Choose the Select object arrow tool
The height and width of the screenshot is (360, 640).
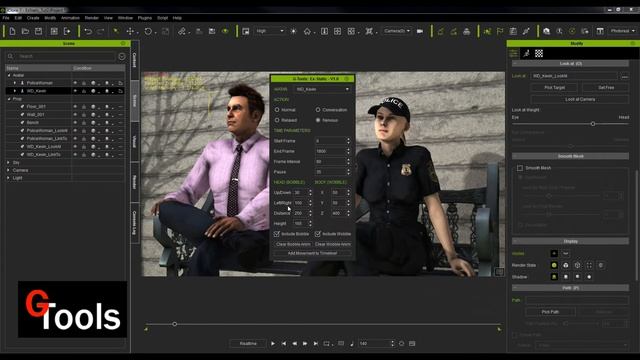coord(116,31)
